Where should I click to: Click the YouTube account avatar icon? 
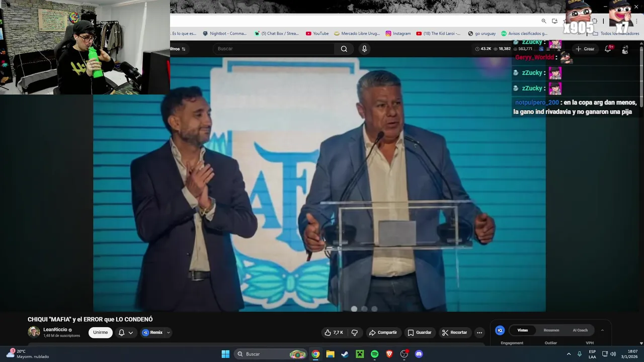click(x=625, y=49)
